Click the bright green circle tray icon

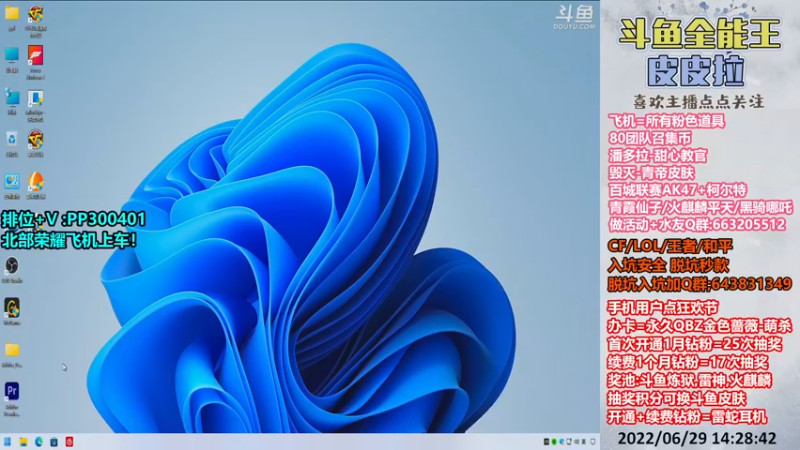pos(554,442)
